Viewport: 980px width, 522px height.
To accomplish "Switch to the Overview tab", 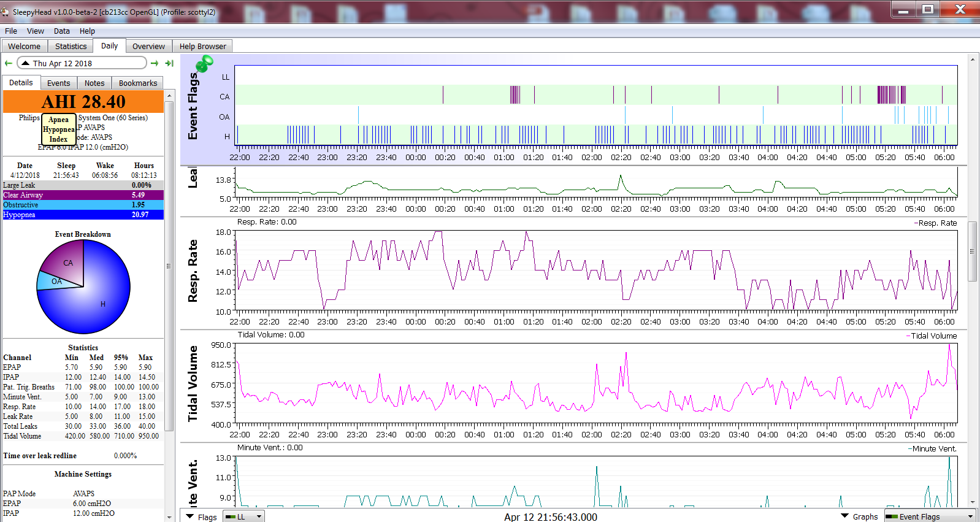I will (148, 46).
